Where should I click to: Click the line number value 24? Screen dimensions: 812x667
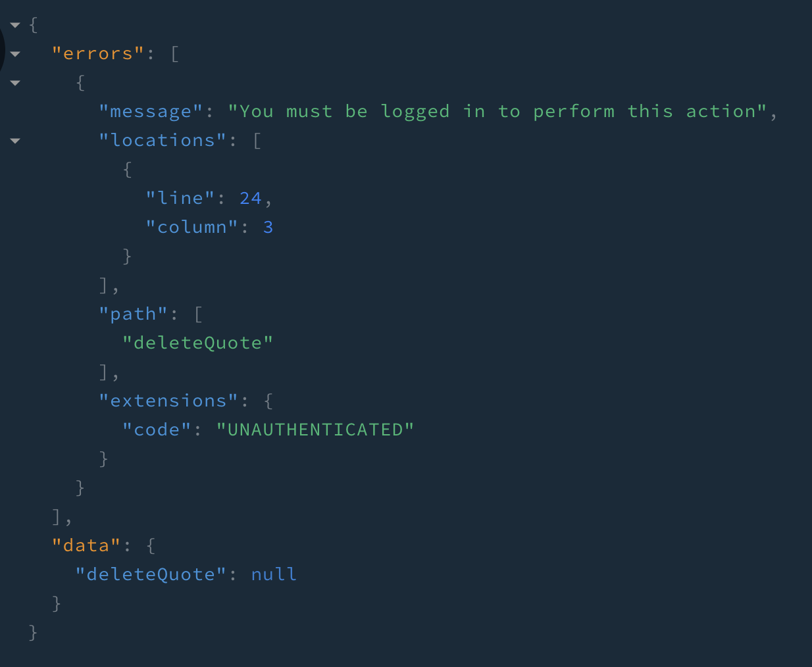[x=250, y=199]
